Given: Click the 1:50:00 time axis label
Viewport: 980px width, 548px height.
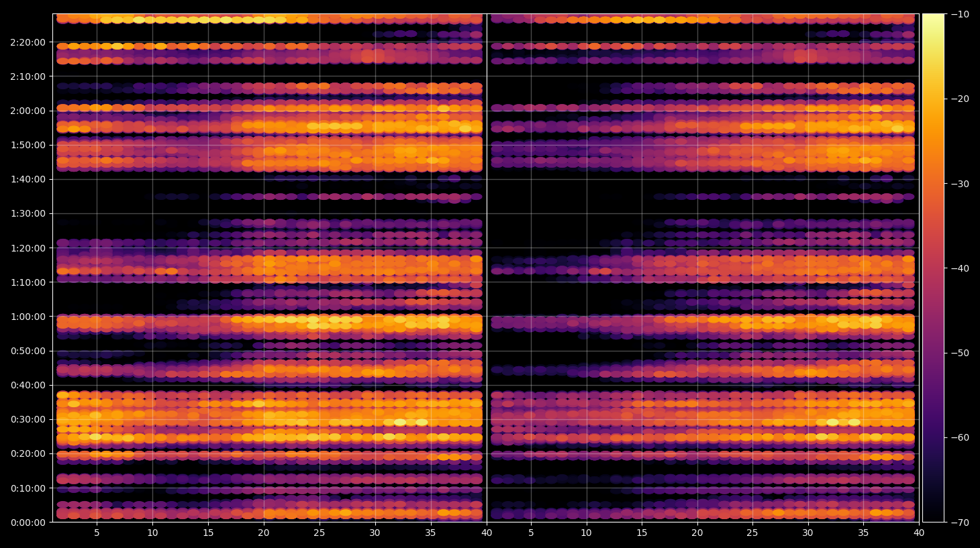Looking at the screenshot, I should [x=28, y=145].
